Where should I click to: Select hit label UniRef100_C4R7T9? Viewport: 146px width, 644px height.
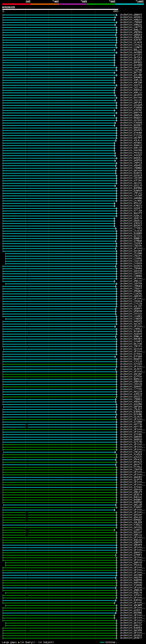(x=131, y=27)
